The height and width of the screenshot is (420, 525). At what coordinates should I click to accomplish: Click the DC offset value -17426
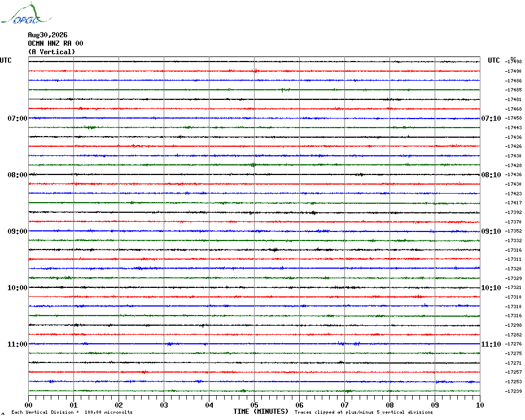513,146
